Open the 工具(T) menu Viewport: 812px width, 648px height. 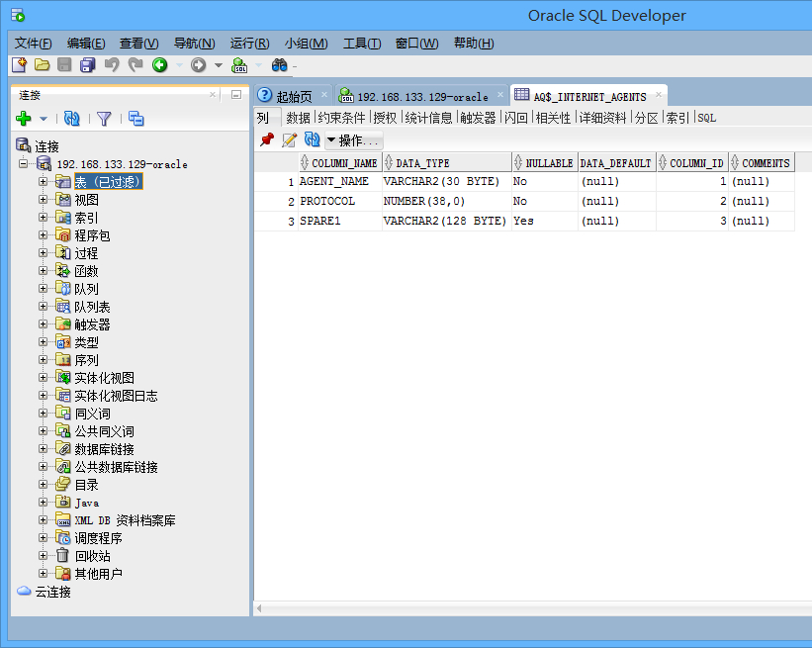362,44
